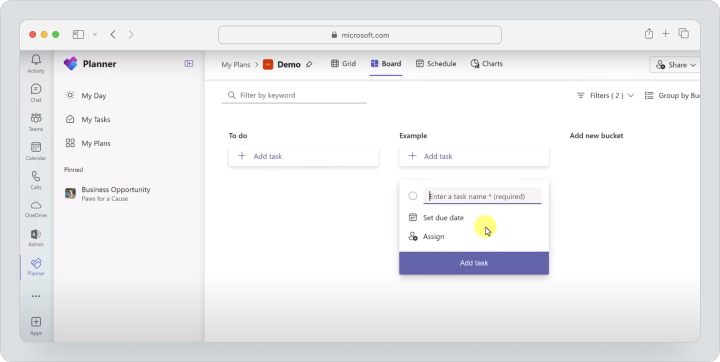Open the Chat icon in sidebar

pyautogui.click(x=36, y=89)
